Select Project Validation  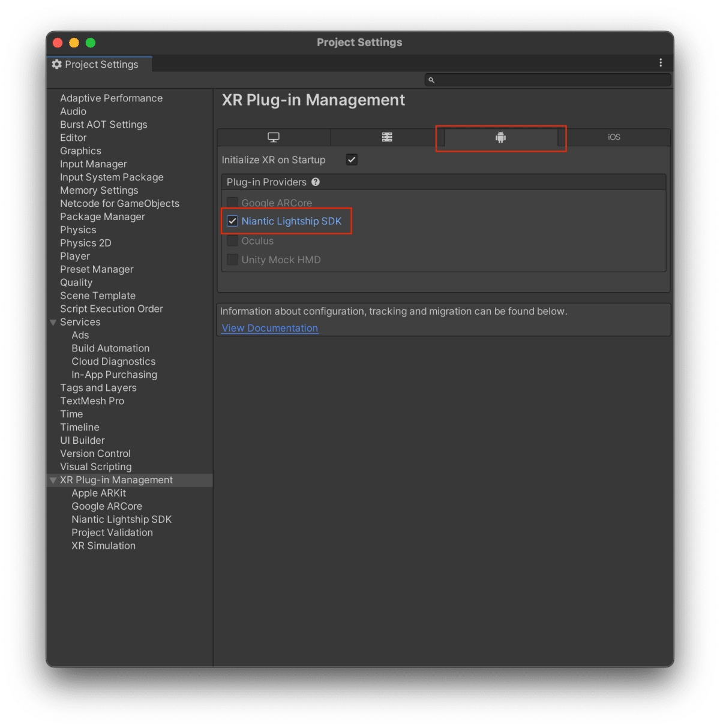(x=112, y=534)
